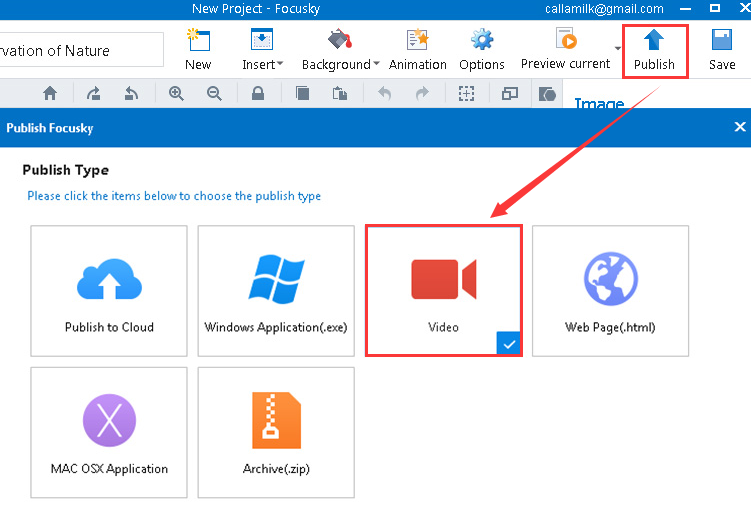Choose Publish to Cloud option
The height and width of the screenshot is (506, 751).
coord(109,290)
